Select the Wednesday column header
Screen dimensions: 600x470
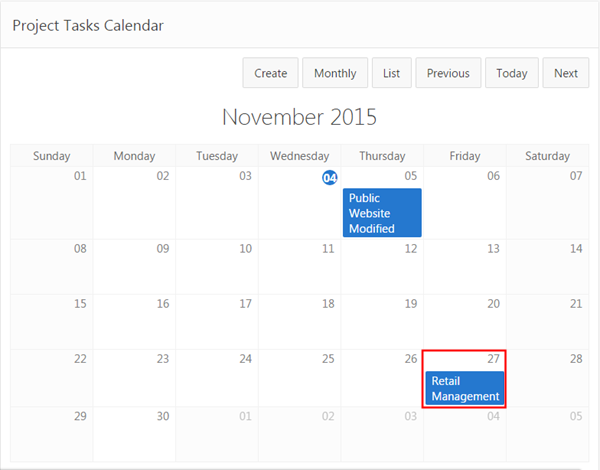pos(299,156)
